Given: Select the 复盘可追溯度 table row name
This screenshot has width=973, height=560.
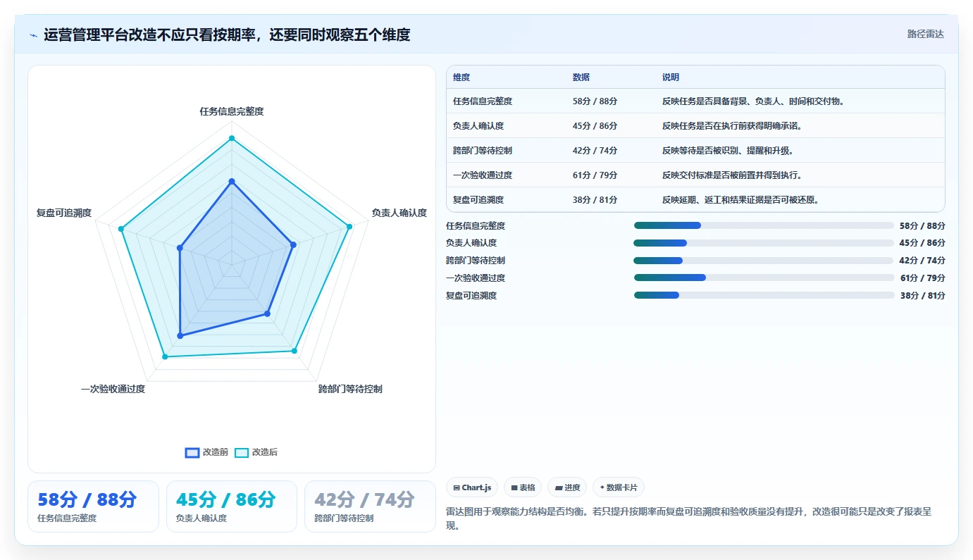Looking at the screenshot, I should click(x=478, y=200).
